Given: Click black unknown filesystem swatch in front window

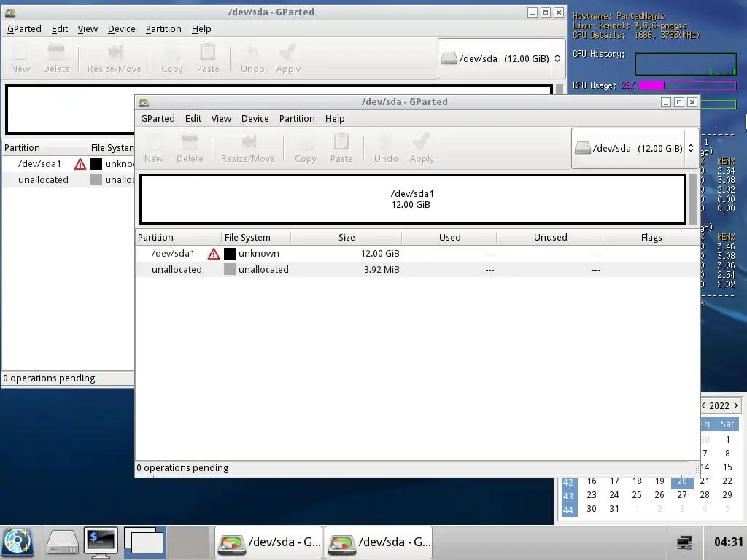Looking at the screenshot, I should click(230, 254).
